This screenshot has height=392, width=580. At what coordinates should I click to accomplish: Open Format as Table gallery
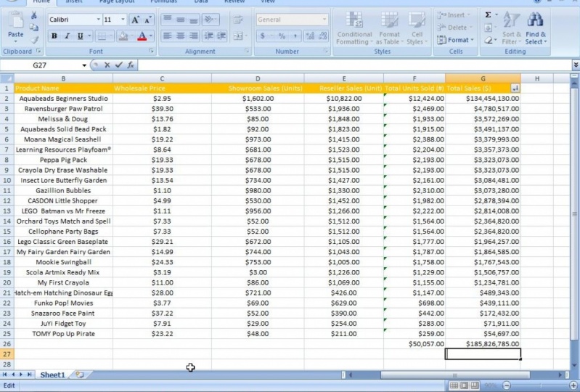(390, 28)
